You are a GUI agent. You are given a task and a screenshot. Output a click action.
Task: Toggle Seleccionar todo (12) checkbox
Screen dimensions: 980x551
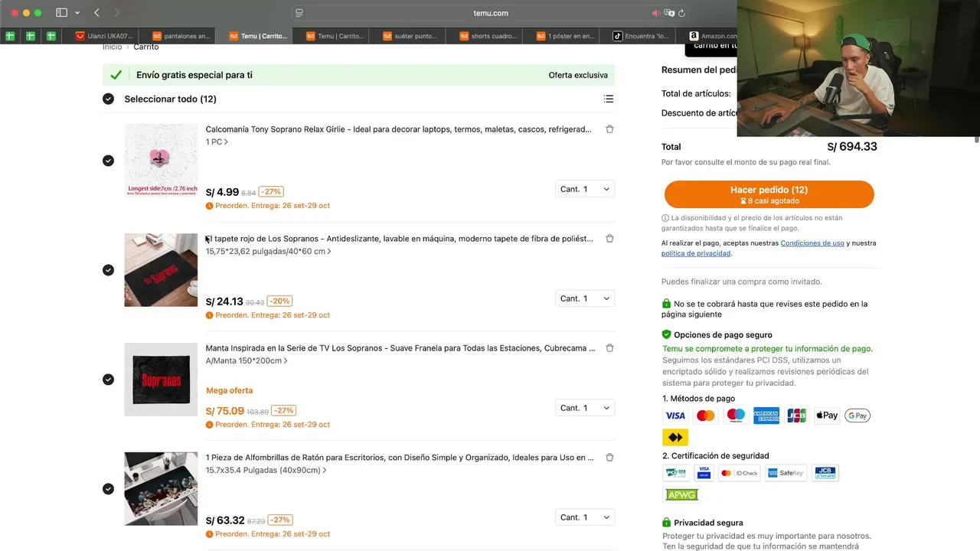(x=108, y=99)
